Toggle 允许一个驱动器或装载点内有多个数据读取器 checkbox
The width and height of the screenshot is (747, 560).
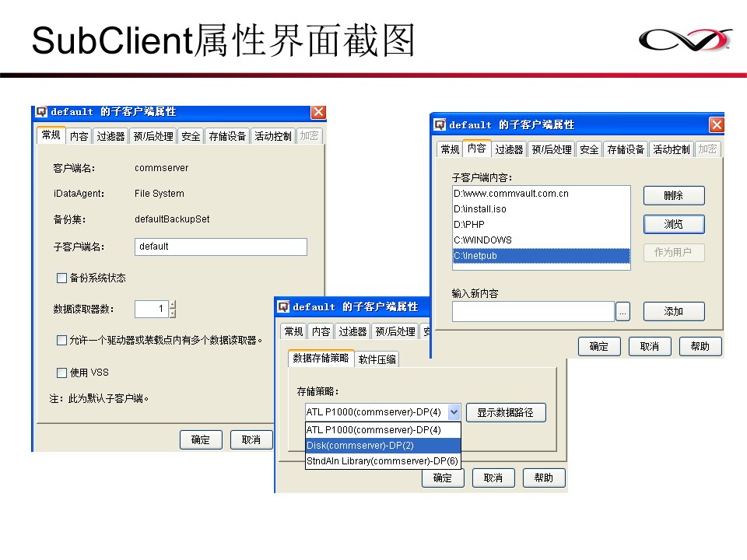(61, 341)
